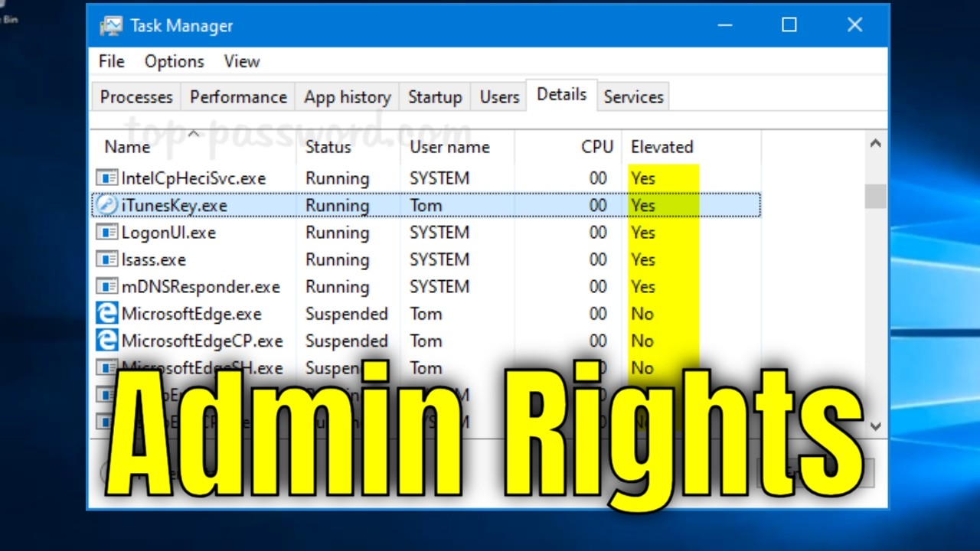
Task: Switch to the Startup tab
Action: coord(435,97)
